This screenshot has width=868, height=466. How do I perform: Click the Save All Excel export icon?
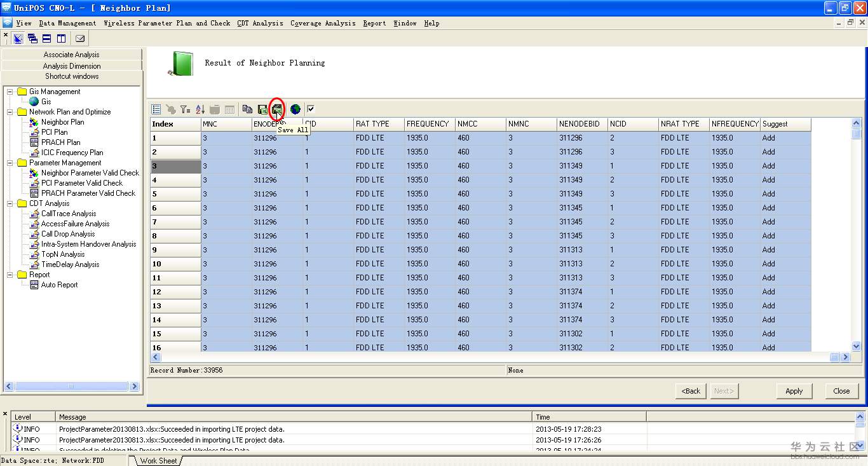pyautogui.click(x=277, y=109)
